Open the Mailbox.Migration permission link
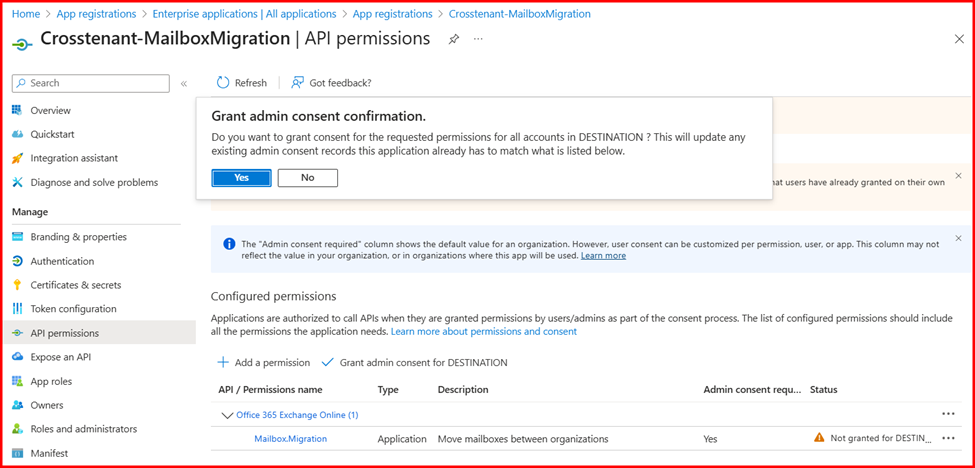 coord(290,438)
